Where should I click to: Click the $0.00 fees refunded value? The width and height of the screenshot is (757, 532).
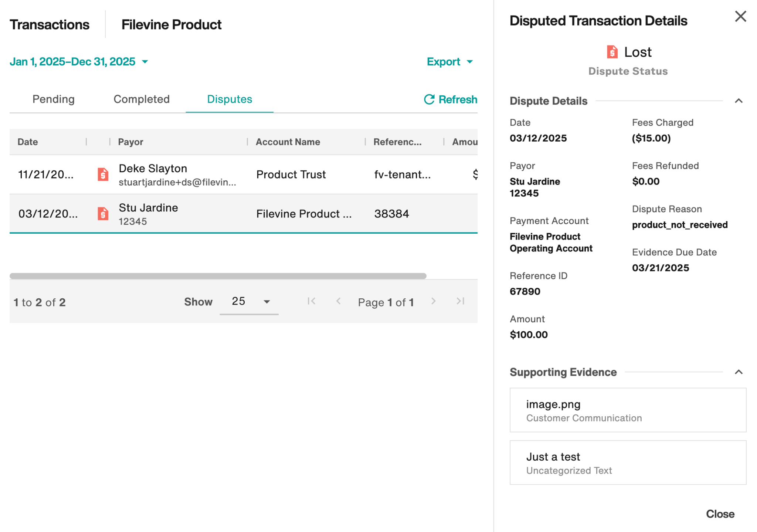645,181
